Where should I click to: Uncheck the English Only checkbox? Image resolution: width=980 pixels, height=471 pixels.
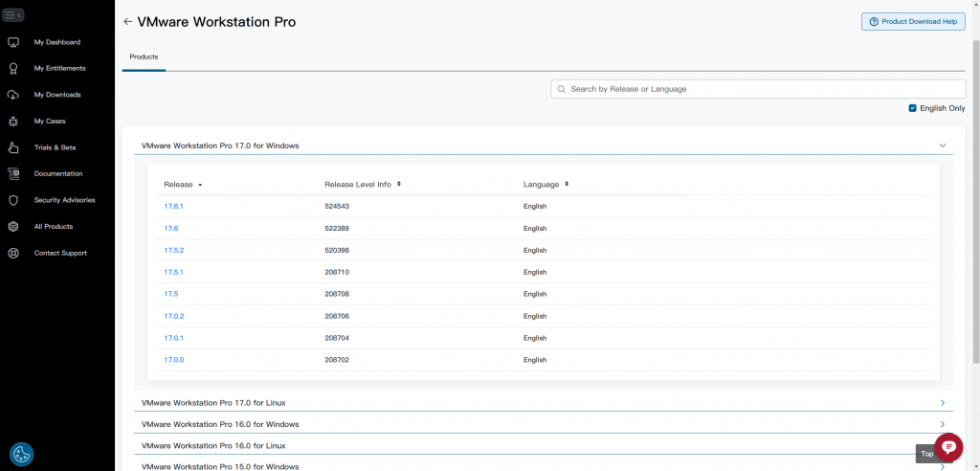[x=912, y=108]
